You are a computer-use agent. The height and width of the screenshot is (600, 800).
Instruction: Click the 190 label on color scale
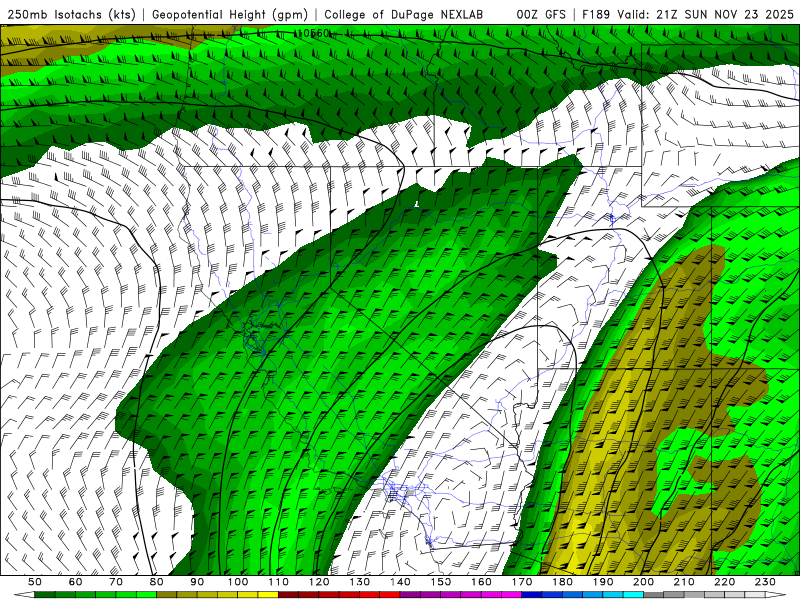pos(603,582)
